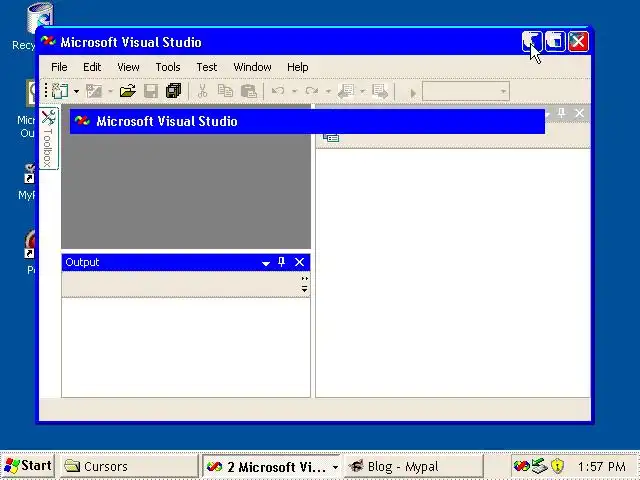Viewport: 640px width, 480px height.
Task: Click inside the Output text area
Action: (x=186, y=347)
